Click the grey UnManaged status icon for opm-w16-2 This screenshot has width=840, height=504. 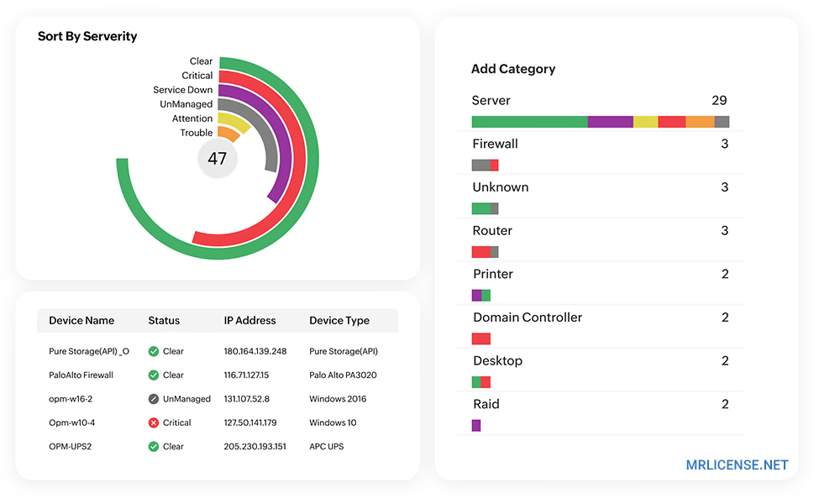click(153, 399)
